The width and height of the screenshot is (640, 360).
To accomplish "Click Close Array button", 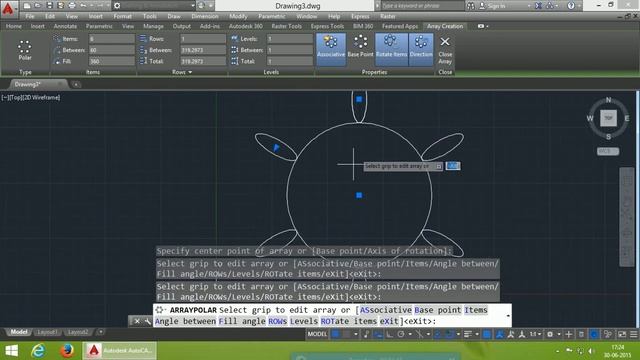I will [445, 50].
